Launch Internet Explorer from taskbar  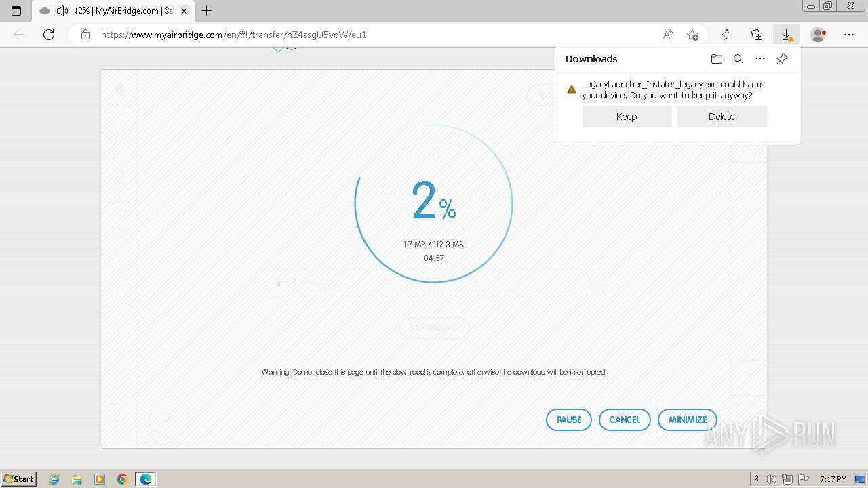point(54,479)
